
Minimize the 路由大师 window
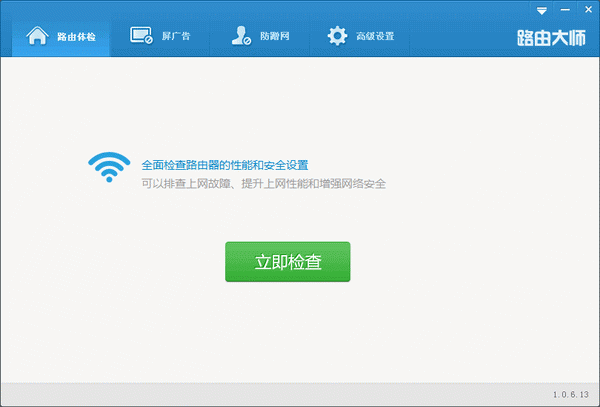[565, 10]
